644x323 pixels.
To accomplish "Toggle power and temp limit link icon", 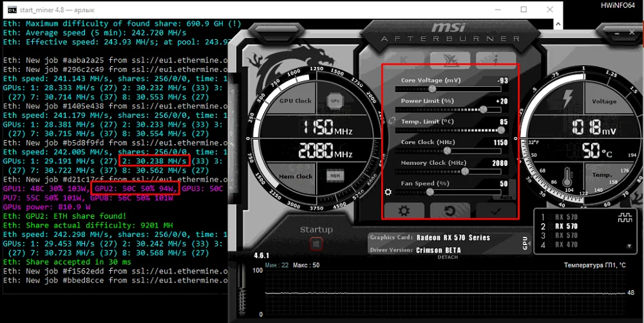I will [x=392, y=121].
